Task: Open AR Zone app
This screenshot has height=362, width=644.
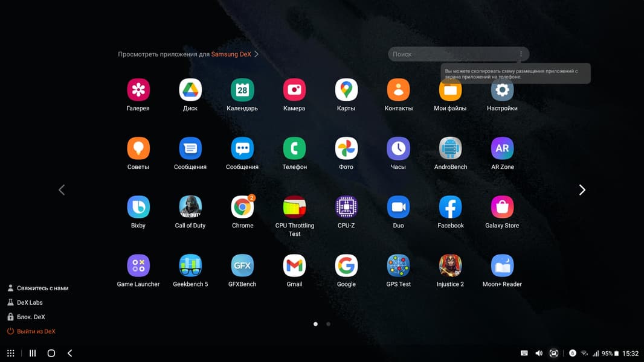Action: pyautogui.click(x=502, y=148)
